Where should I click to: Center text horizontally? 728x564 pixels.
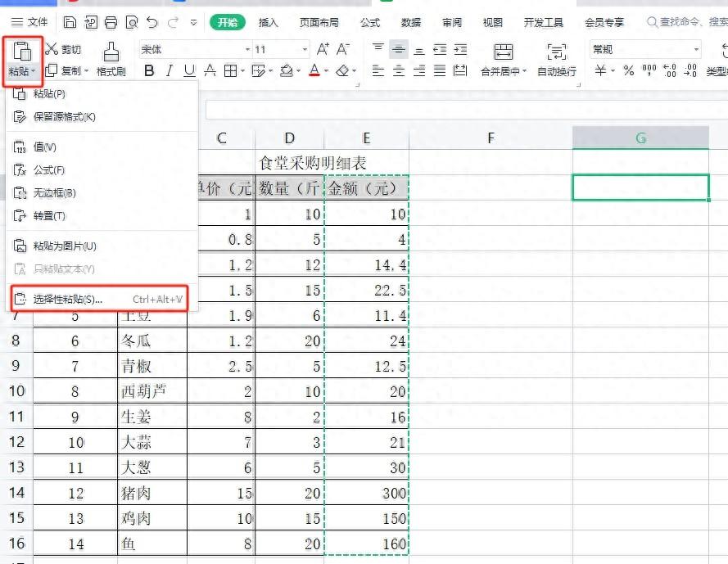point(398,70)
